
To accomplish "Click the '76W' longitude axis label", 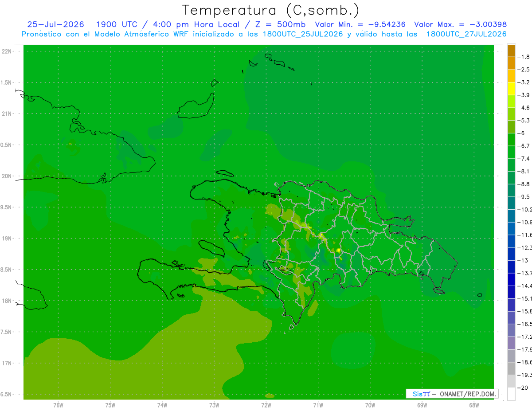I will coord(58,405).
